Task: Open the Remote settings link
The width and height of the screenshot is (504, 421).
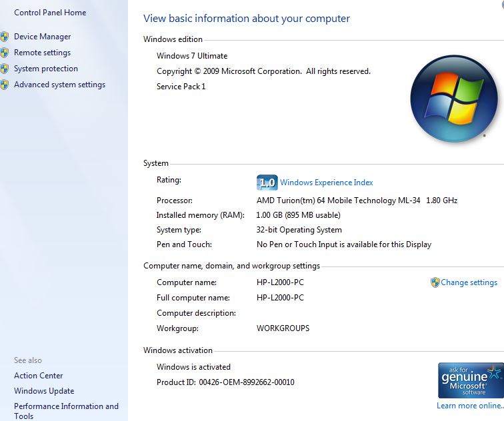Action: tap(42, 53)
